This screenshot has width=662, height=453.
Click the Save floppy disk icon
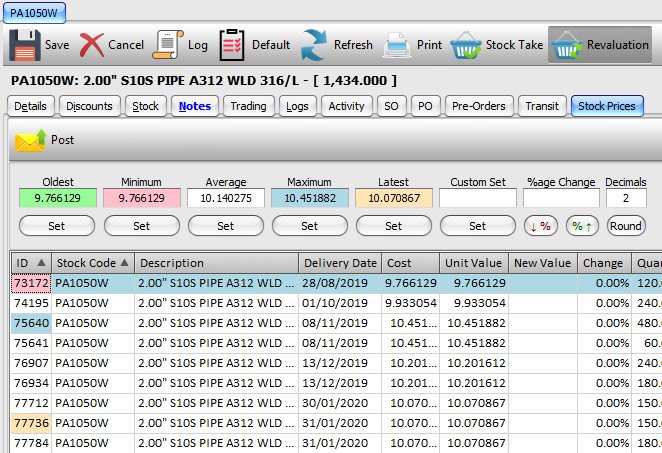pyautogui.click(x=23, y=45)
